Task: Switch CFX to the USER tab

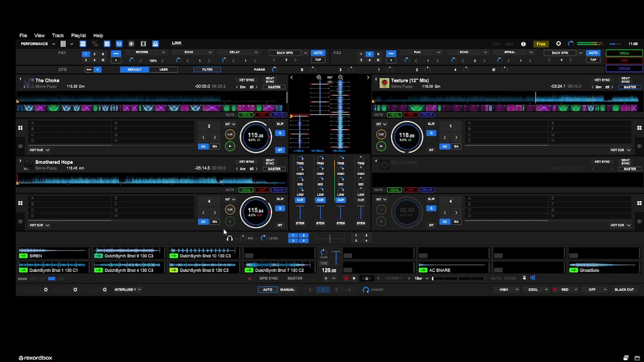Action: coord(164,69)
